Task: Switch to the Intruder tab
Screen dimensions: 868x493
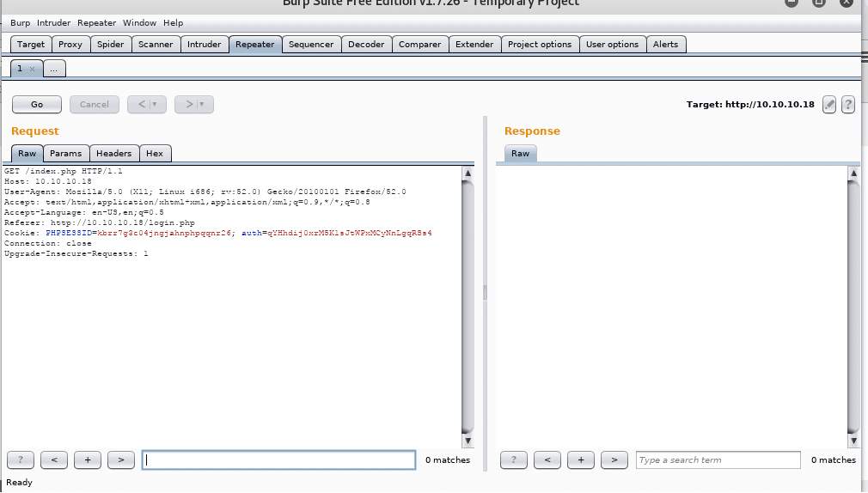Action: tap(204, 45)
